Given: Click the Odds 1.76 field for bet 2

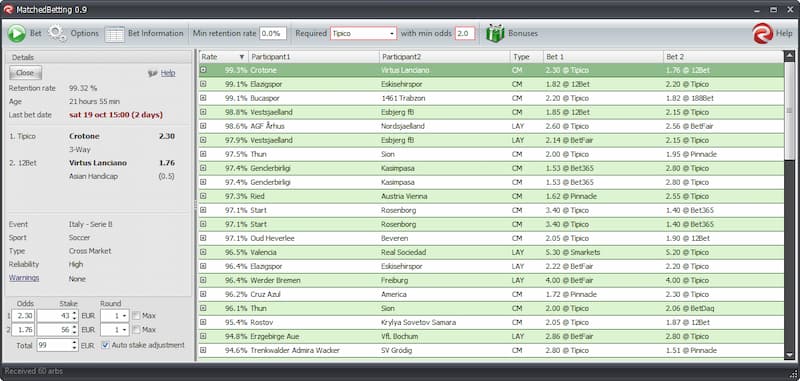Looking at the screenshot, I should pyautogui.click(x=23, y=330).
